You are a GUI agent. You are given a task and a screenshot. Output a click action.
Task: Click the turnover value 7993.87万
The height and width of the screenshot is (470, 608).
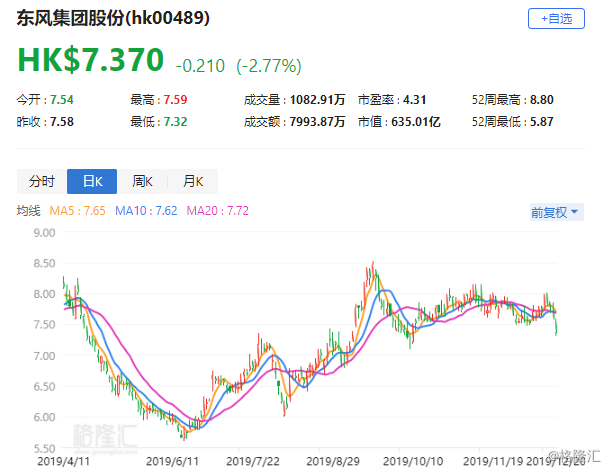coord(317,122)
